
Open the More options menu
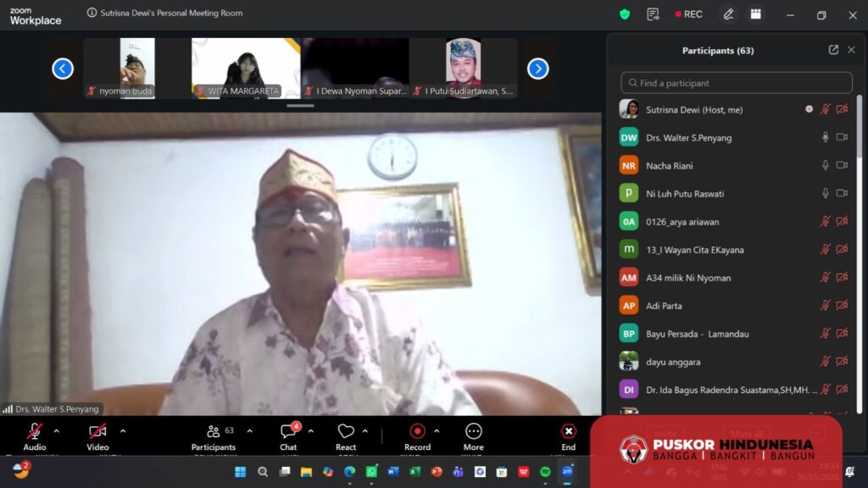[x=473, y=436]
